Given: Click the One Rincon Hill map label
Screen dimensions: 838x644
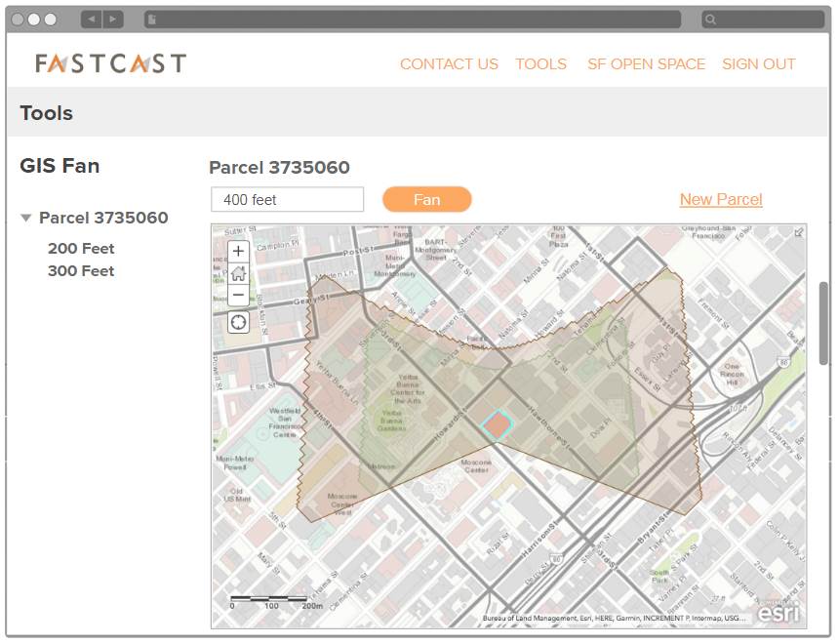Looking at the screenshot, I should coord(732,374).
